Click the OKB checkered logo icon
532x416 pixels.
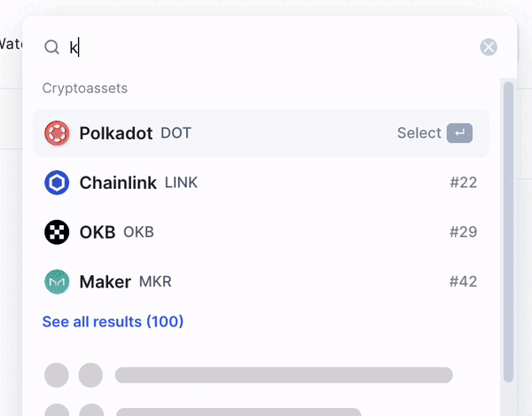click(57, 232)
